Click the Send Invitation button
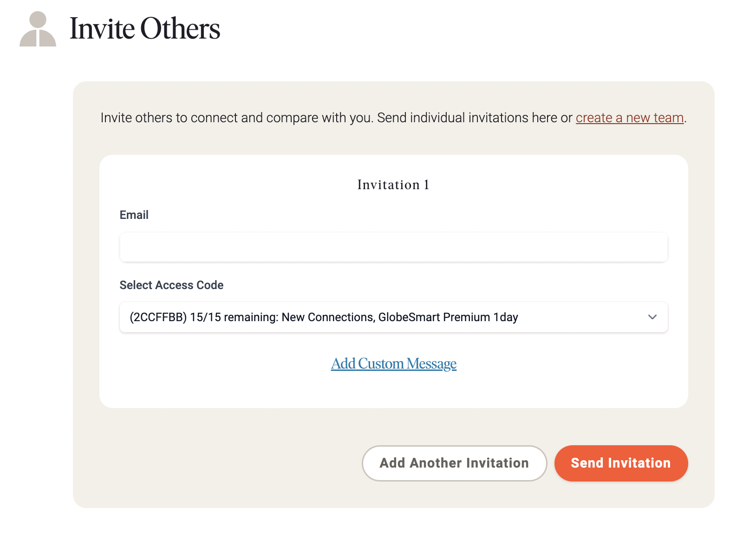The height and width of the screenshot is (541, 756). coord(621,463)
